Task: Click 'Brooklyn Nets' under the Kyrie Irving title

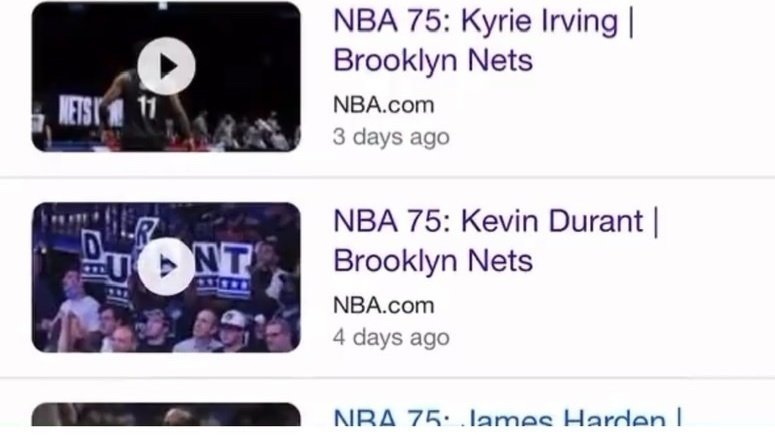Action: [433, 61]
